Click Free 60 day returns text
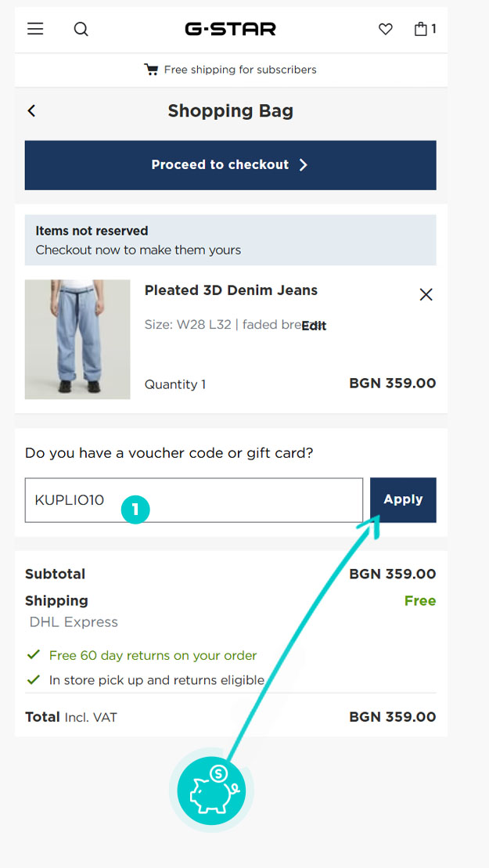This screenshot has width=489, height=868. point(153,655)
